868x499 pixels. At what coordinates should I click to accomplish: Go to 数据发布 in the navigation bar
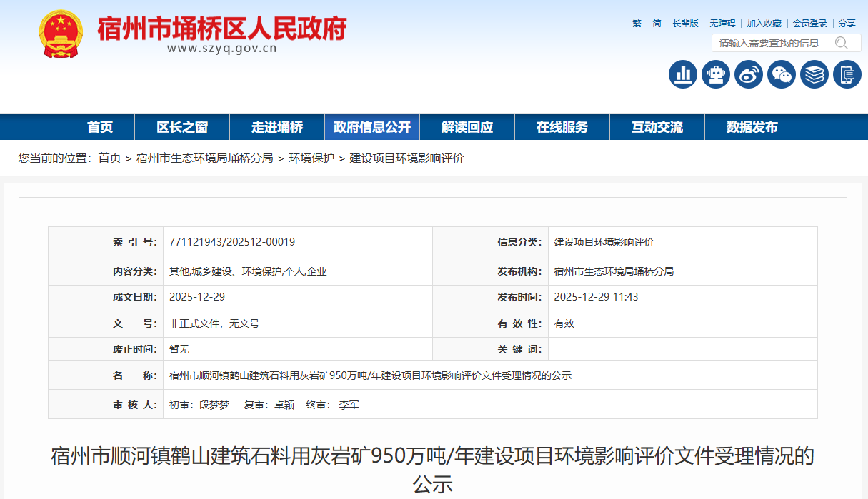pos(752,127)
